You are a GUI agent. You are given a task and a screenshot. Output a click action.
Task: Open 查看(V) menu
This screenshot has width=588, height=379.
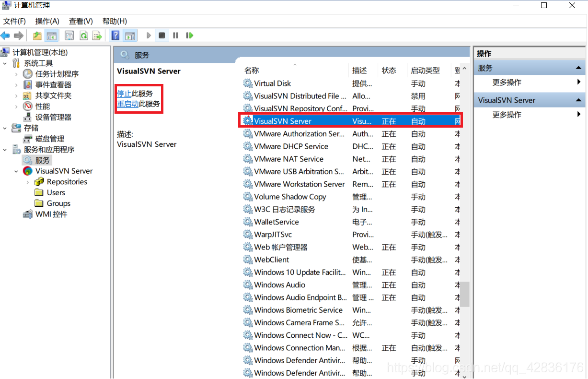[x=81, y=21]
